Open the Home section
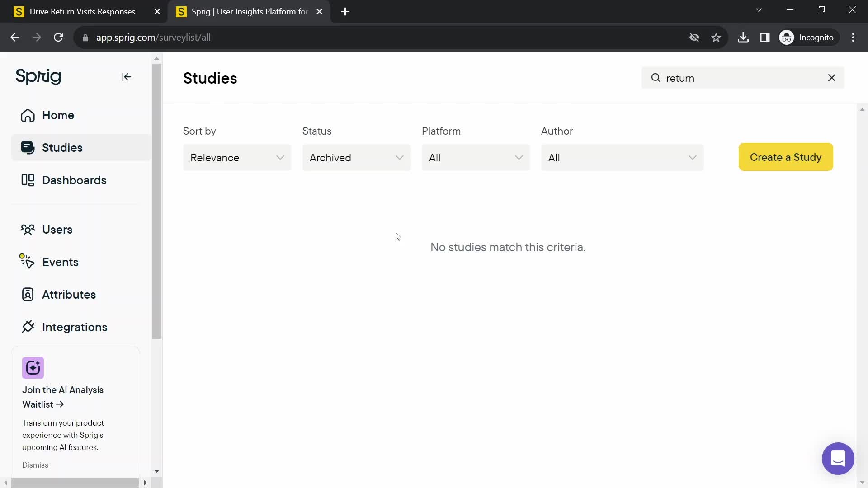The height and width of the screenshot is (488, 868). [58, 116]
